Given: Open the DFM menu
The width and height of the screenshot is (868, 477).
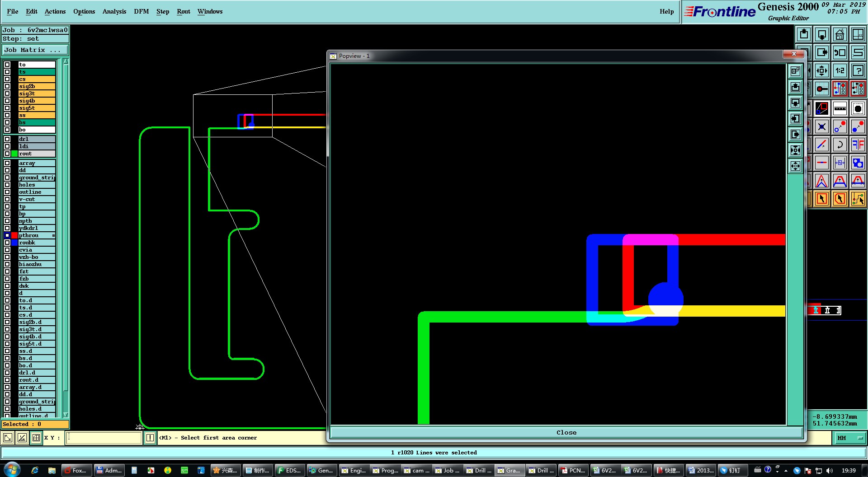Looking at the screenshot, I should point(142,11).
